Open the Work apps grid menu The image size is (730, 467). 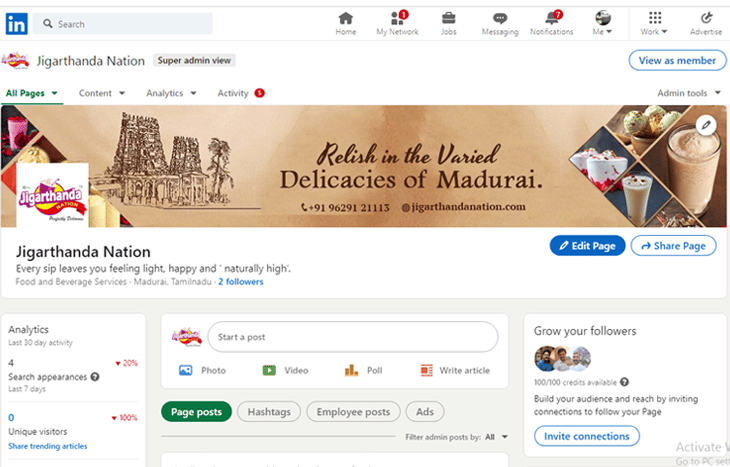tap(654, 24)
